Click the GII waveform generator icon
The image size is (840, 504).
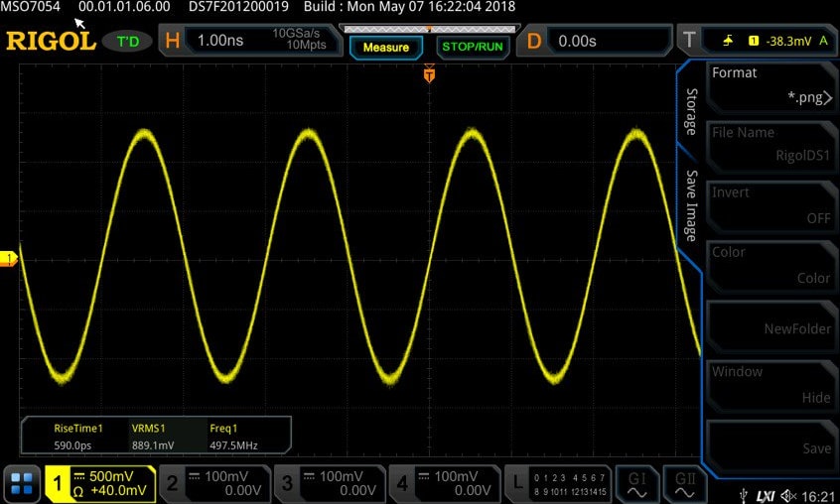tap(685, 484)
